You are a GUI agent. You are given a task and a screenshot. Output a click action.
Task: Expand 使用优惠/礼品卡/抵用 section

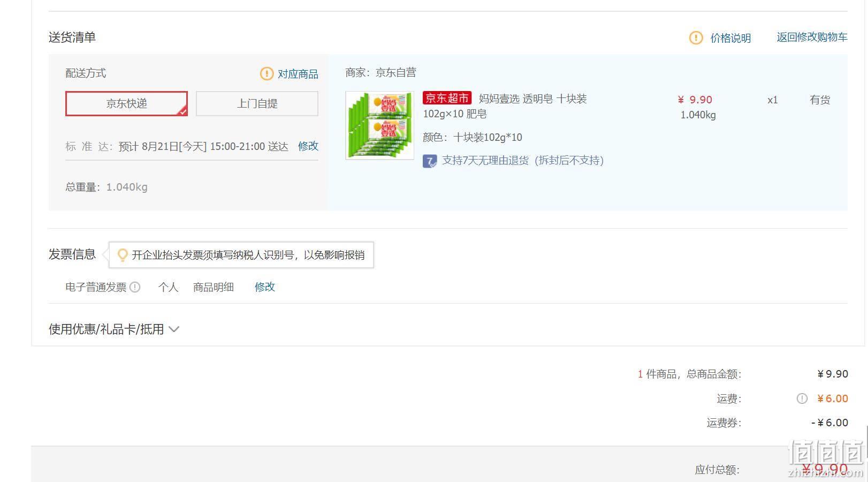click(x=113, y=329)
